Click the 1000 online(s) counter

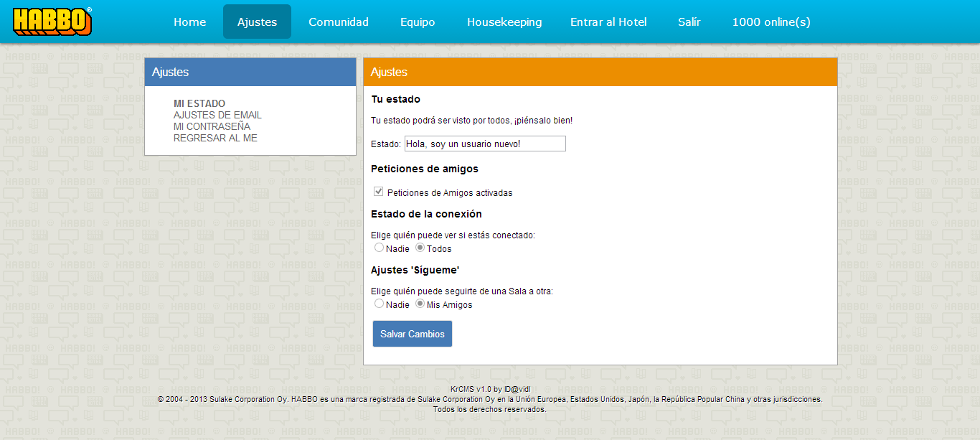771,22
